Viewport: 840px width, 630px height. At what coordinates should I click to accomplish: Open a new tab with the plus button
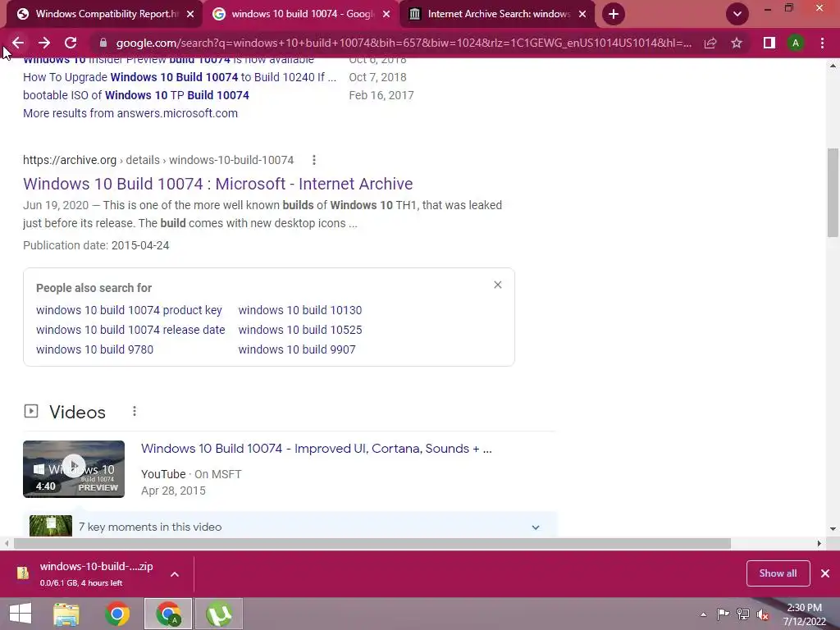pyautogui.click(x=614, y=14)
